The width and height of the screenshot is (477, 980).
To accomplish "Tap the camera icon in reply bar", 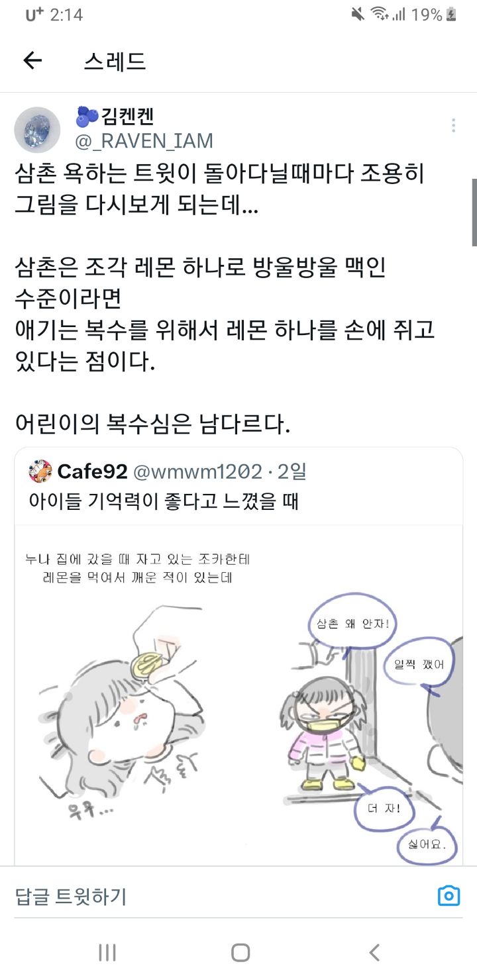I will (x=449, y=896).
